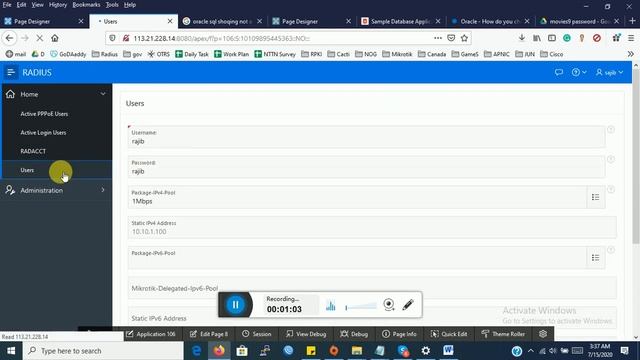Open the Daily Task bookmark

(191, 54)
